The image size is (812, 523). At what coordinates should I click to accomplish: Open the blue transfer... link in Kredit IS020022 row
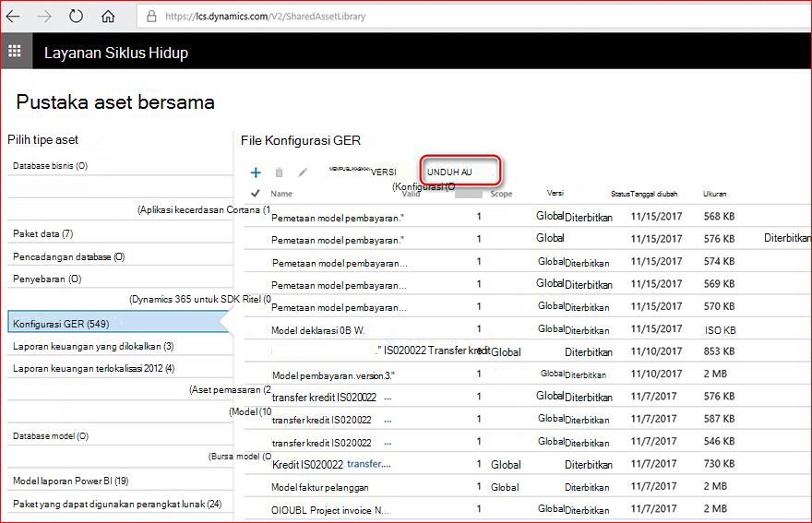pos(369,463)
